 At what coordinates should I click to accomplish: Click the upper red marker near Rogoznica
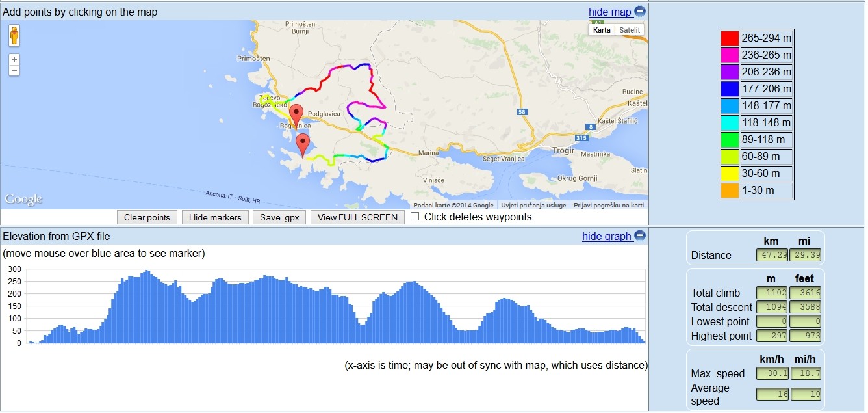click(296, 115)
